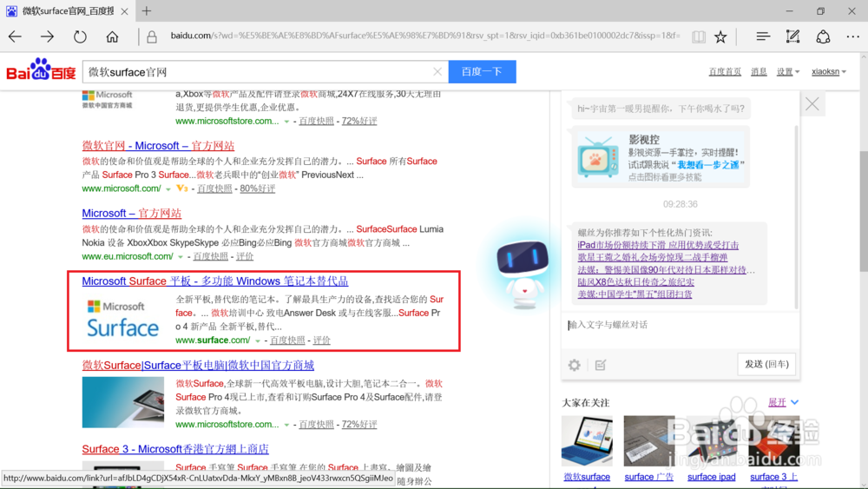
Task: Click the surface ipad related link
Action: click(x=712, y=477)
